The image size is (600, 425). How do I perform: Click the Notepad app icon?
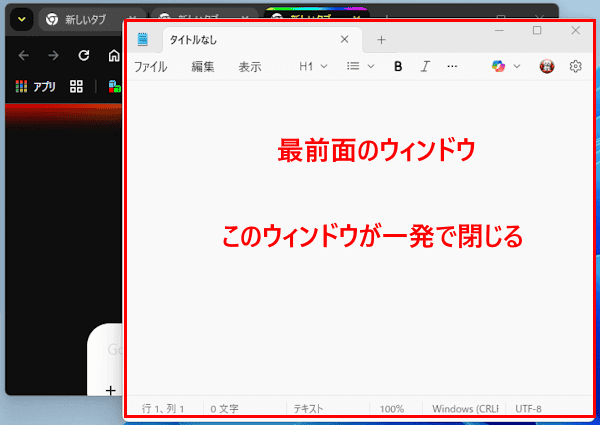click(143, 39)
